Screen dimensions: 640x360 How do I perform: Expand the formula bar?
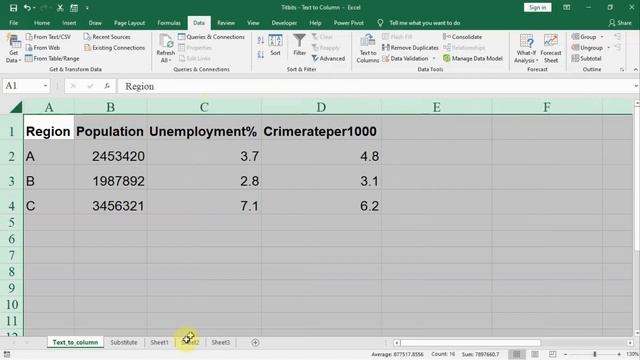636,86
